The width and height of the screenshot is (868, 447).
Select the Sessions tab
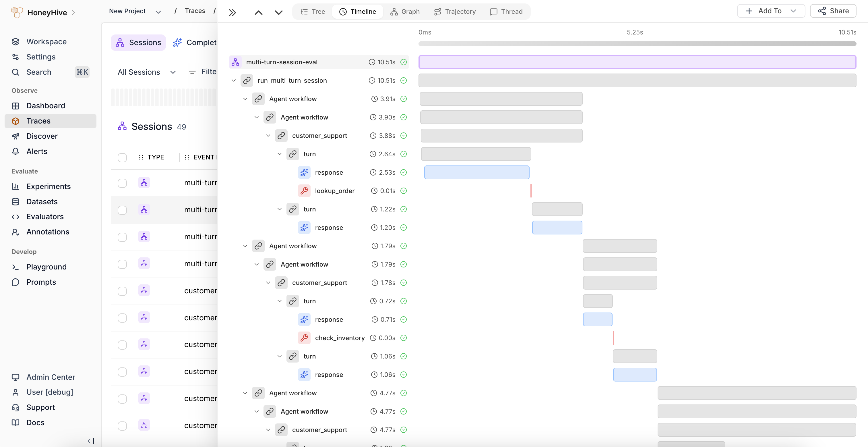pyautogui.click(x=138, y=43)
